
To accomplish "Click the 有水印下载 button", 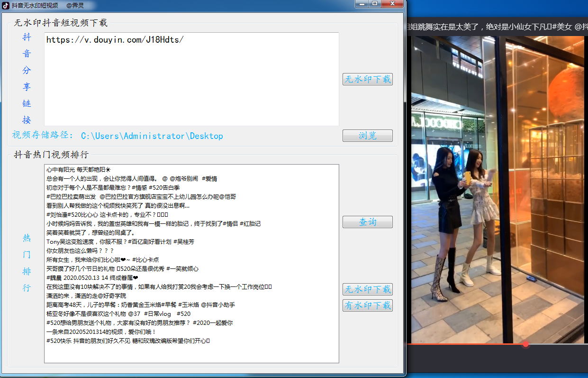I will pos(368,305).
